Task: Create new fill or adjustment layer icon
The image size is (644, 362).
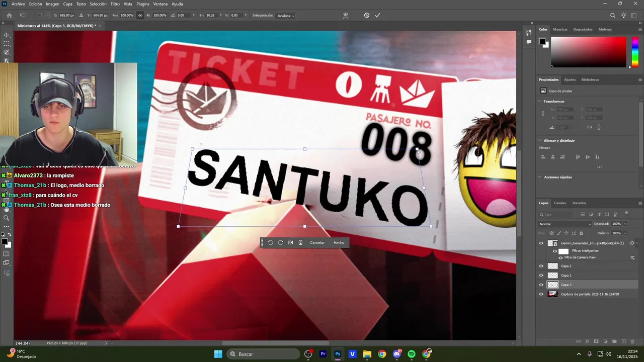Action: click(x=605, y=341)
